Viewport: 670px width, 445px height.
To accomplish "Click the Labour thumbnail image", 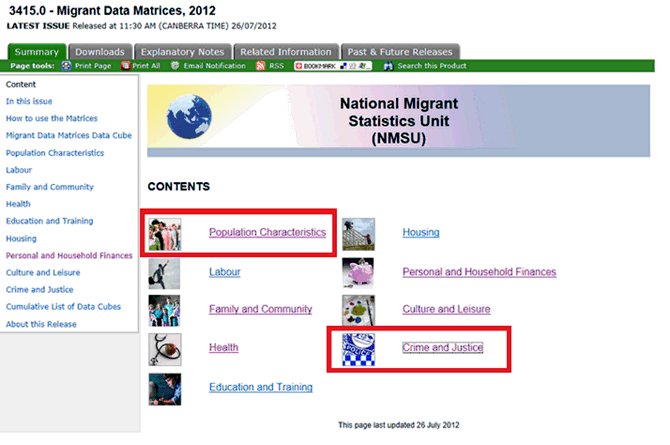I will pyautogui.click(x=164, y=272).
